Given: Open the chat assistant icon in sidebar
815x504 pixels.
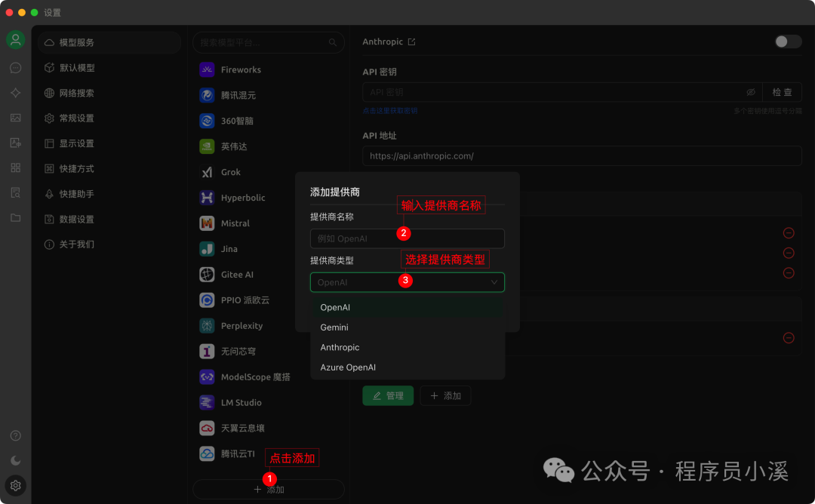Looking at the screenshot, I should pyautogui.click(x=16, y=68).
